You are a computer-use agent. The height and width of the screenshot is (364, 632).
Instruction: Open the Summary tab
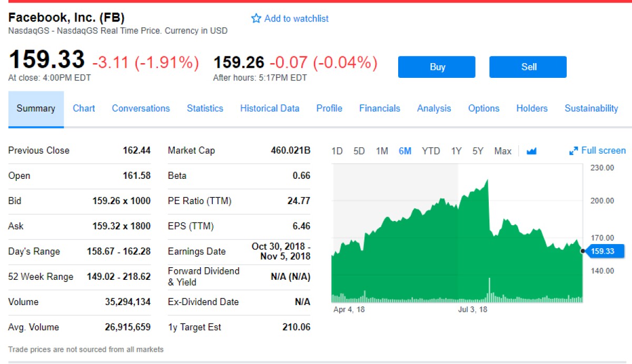[36, 109]
